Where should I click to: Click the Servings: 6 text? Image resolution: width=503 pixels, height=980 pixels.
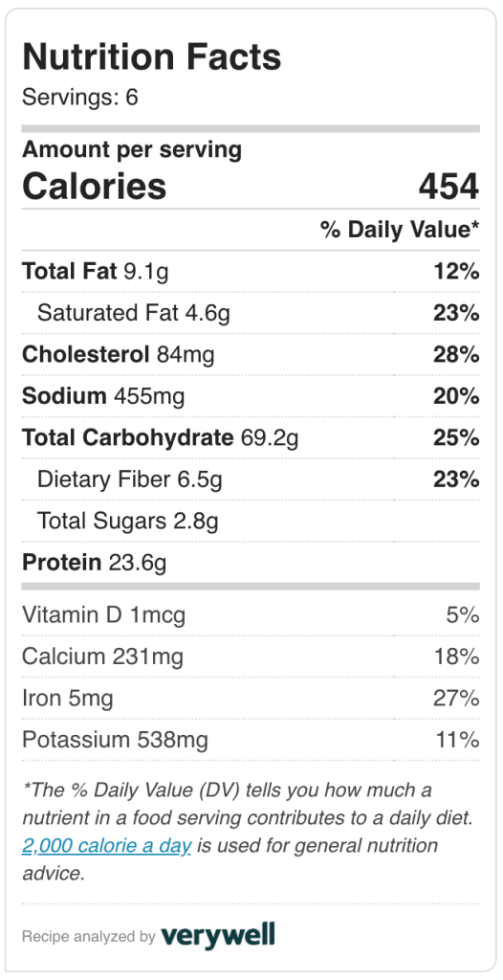click(x=80, y=98)
